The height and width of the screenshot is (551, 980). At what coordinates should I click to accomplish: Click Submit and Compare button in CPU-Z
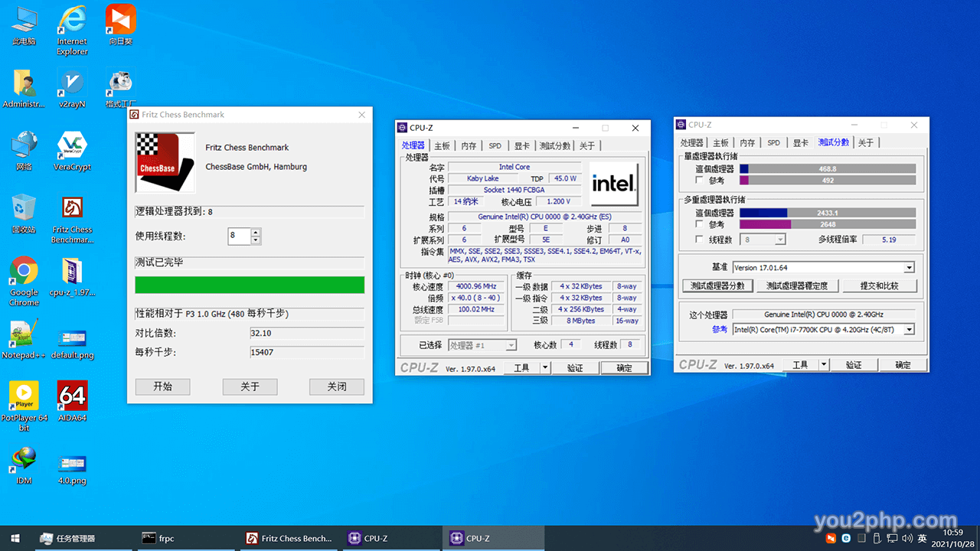coord(879,285)
